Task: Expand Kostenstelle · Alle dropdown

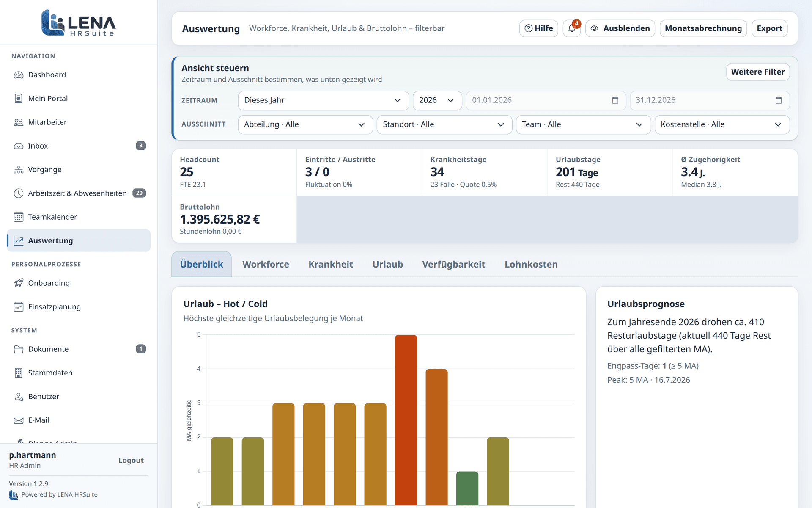Action: (722, 125)
